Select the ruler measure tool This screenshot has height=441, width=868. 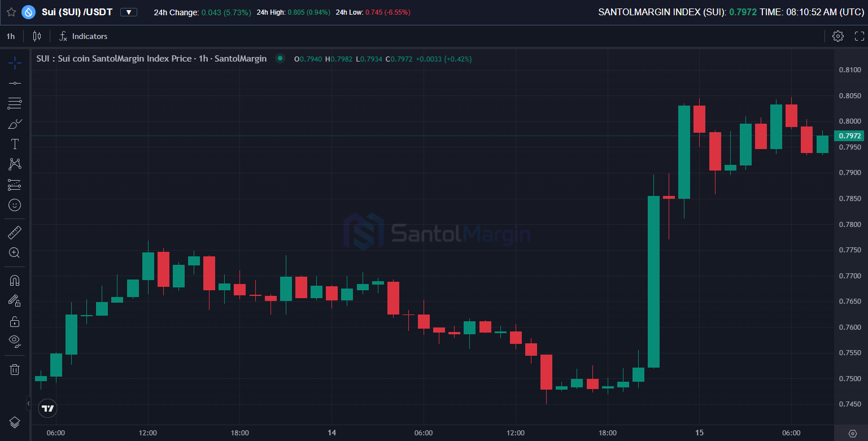click(x=15, y=232)
